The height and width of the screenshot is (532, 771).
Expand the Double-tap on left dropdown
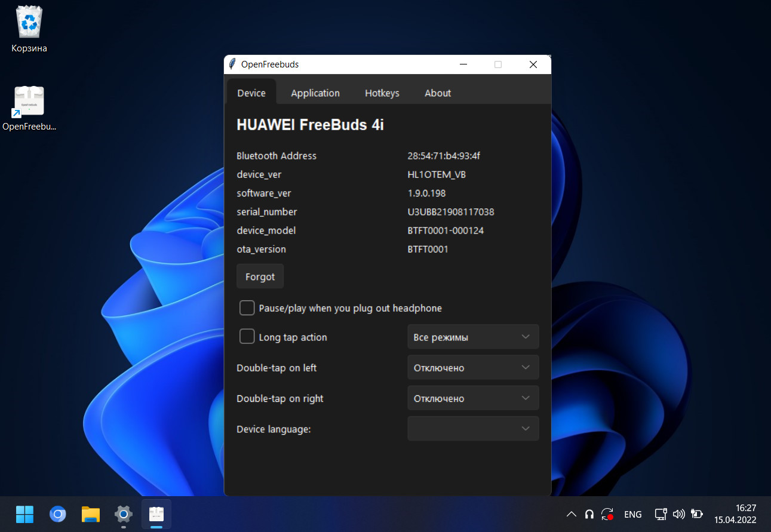[473, 367]
